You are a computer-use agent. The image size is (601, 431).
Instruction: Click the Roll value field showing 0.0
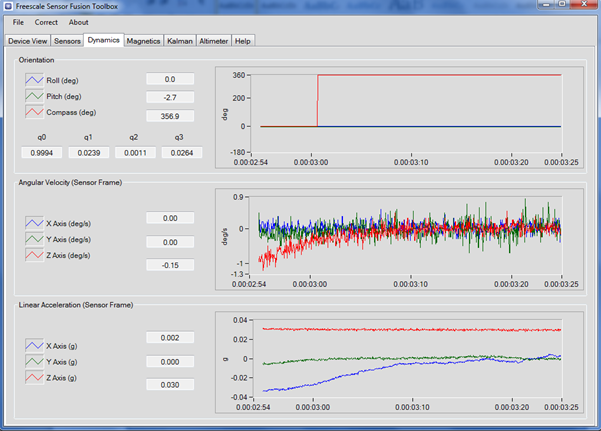[170, 79]
